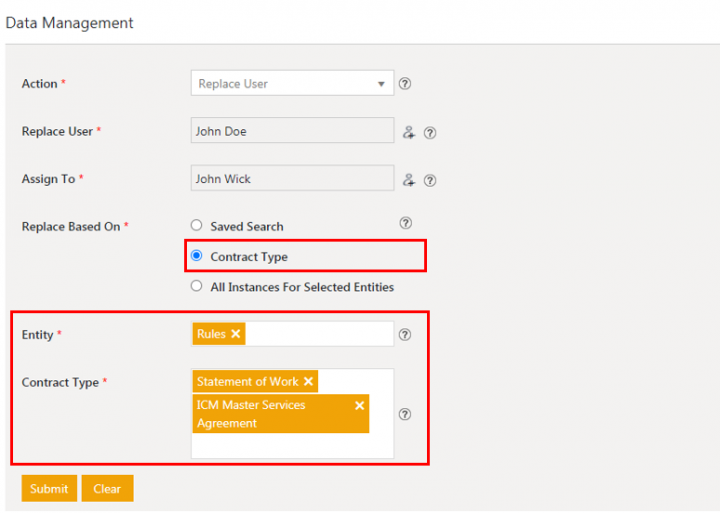Click the Clear button
Image resolution: width=720 pixels, height=513 pixels.
click(107, 489)
